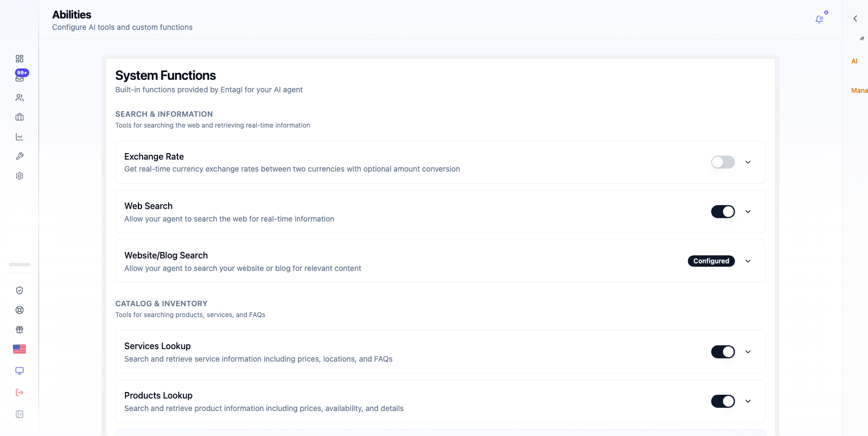This screenshot has height=436, width=868.
Task: Click the Abilities page title
Action: point(72,15)
